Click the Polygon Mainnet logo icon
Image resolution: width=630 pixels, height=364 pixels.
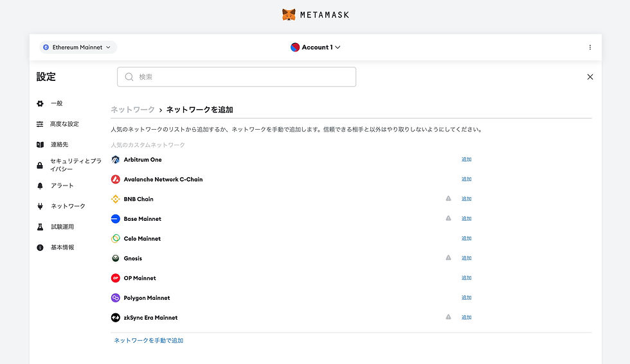click(x=115, y=298)
